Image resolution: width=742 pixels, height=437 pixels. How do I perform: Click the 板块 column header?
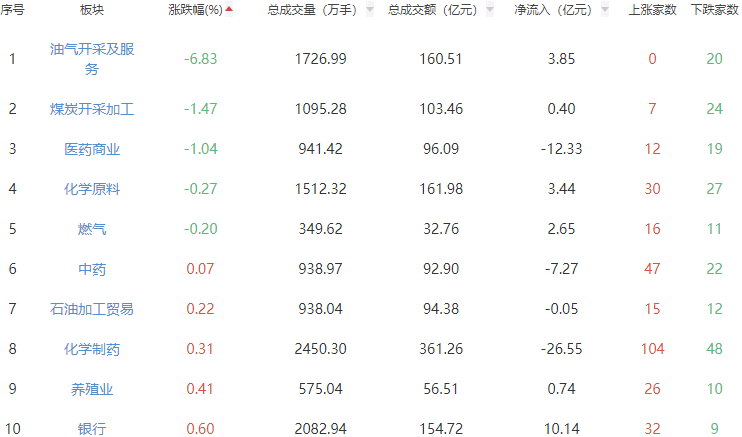92,9
